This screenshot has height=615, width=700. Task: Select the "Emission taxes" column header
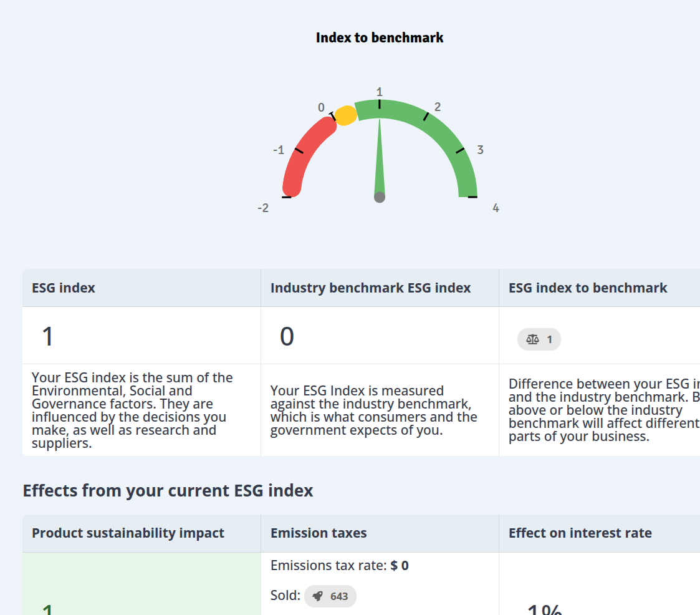(x=319, y=533)
